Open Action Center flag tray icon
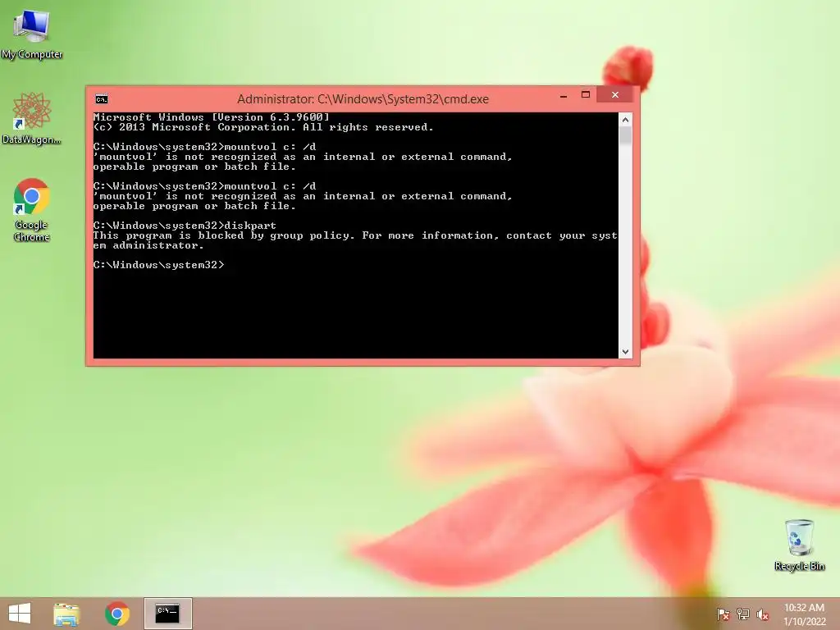The width and height of the screenshot is (840, 630). pyautogui.click(x=724, y=614)
